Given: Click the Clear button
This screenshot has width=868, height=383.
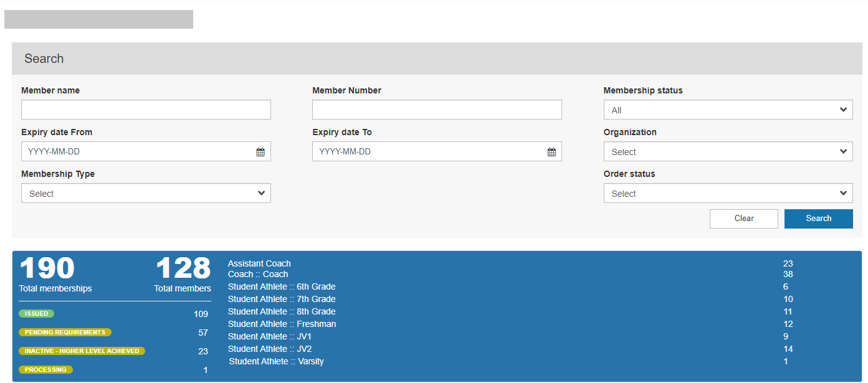Looking at the screenshot, I should click(x=744, y=219).
